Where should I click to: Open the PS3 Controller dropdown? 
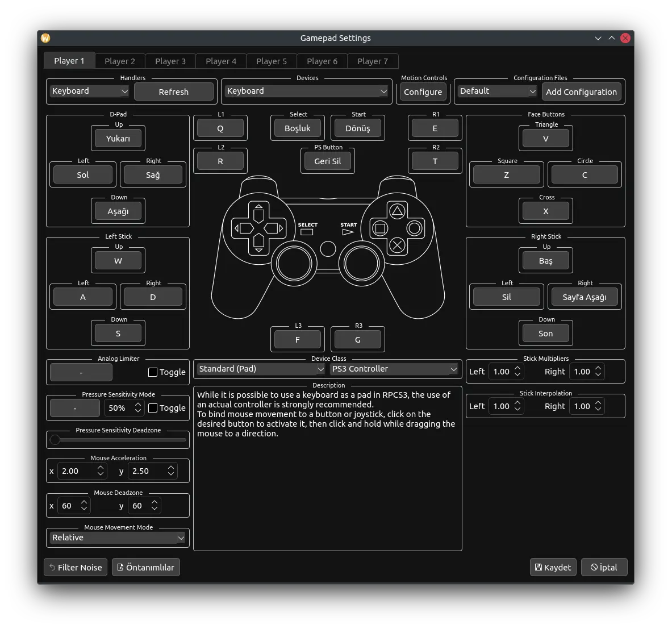pos(394,369)
